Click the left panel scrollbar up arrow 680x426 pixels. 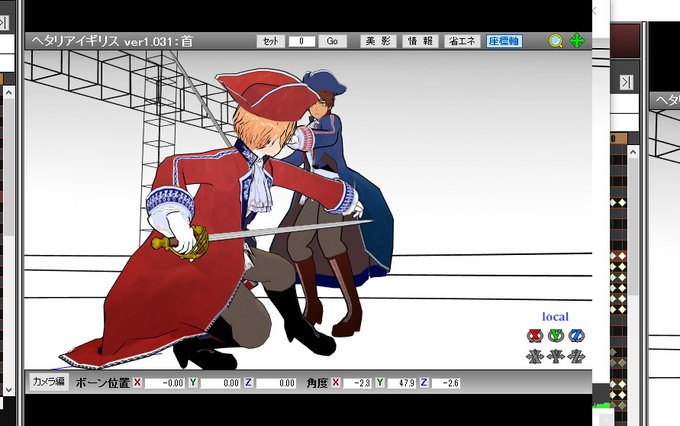point(8,92)
